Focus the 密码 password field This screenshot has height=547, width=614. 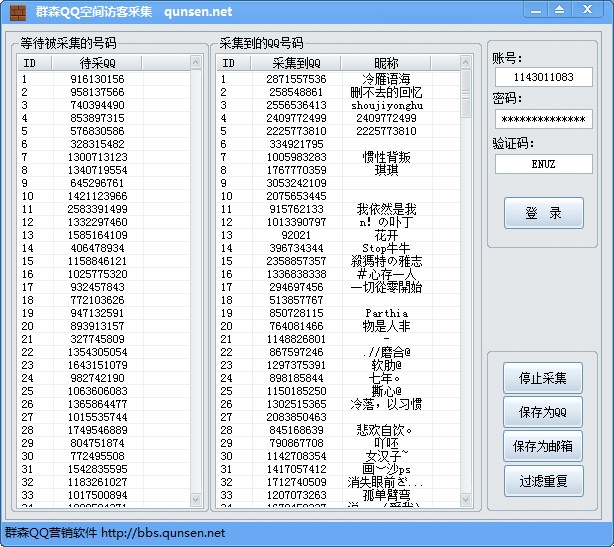[544, 119]
